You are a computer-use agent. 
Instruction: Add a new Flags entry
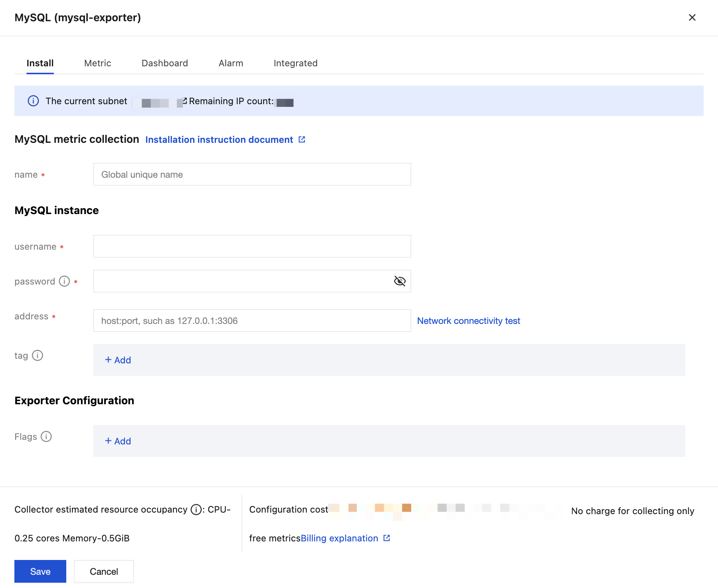tap(118, 441)
